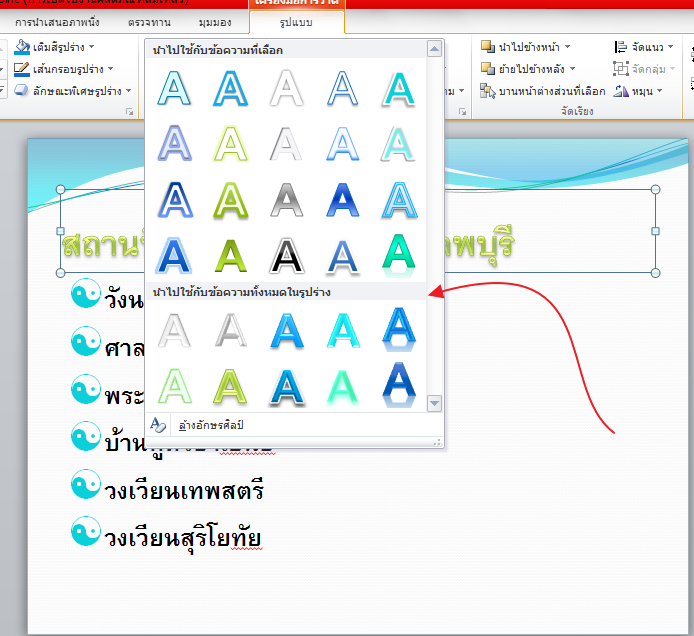Image resolution: width=694 pixels, height=636 pixels.
Task: Apply pale yellow-green glow outline WordArt style
Action: point(231,143)
